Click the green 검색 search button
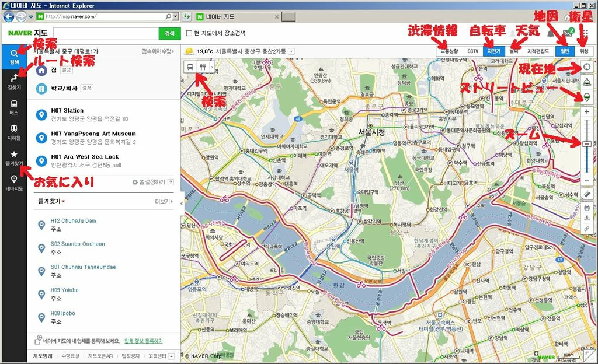Viewport: 598px width, 364px height. pyautogui.click(x=169, y=33)
